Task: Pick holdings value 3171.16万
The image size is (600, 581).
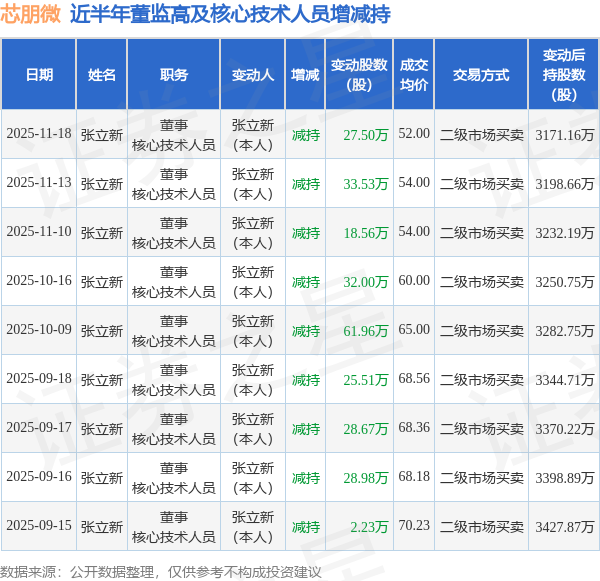Action: click(x=564, y=135)
